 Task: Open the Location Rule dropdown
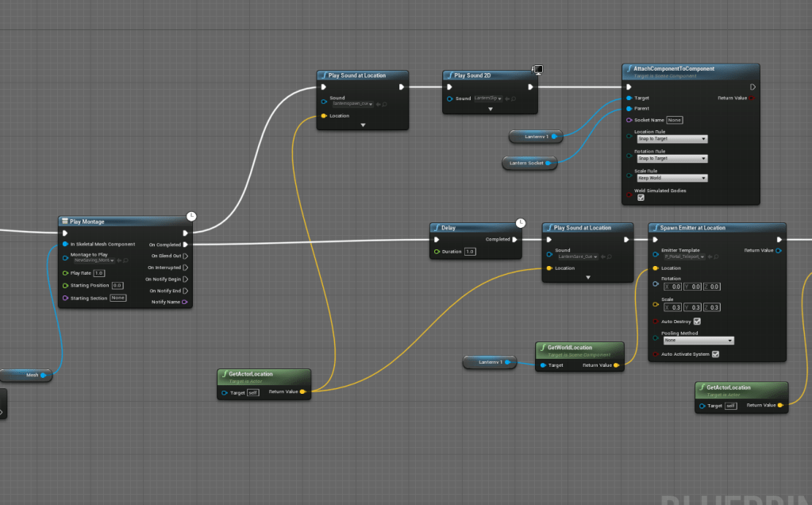pos(671,139)
